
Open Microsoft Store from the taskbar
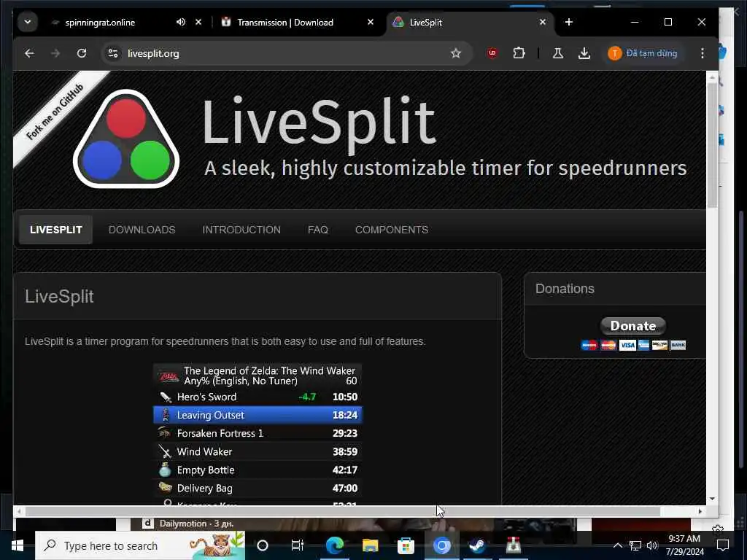coord(406,545)
